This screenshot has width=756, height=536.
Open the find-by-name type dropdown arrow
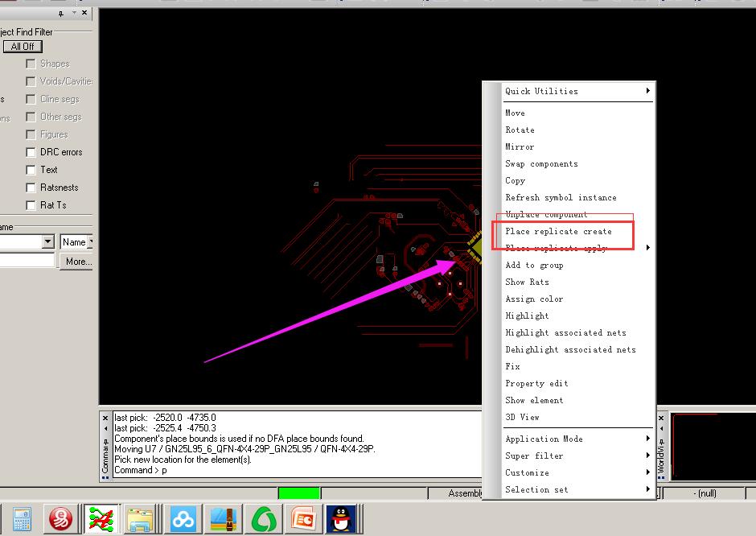point(47,241)
